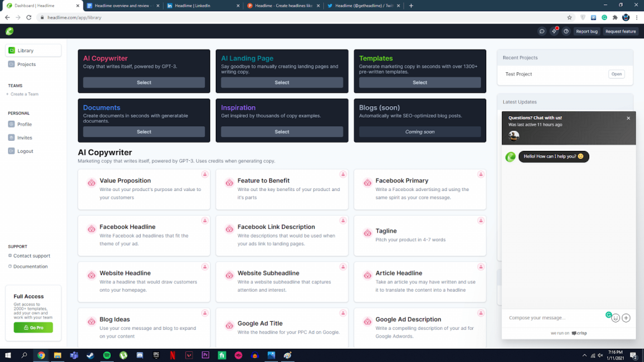644x362 pixels.
Task: Open the Google Ad Description card
Action: pyautogui.click(x=419, y=328)
